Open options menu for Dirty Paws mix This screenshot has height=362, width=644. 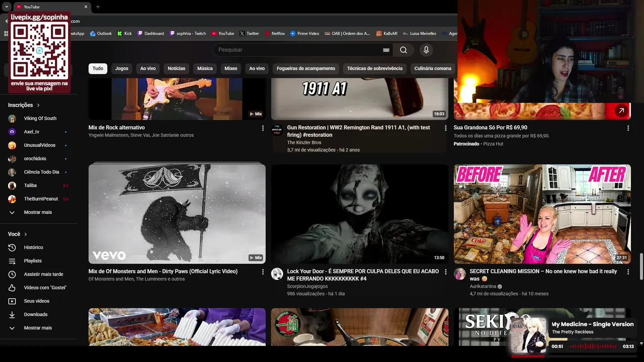point(263,272)
